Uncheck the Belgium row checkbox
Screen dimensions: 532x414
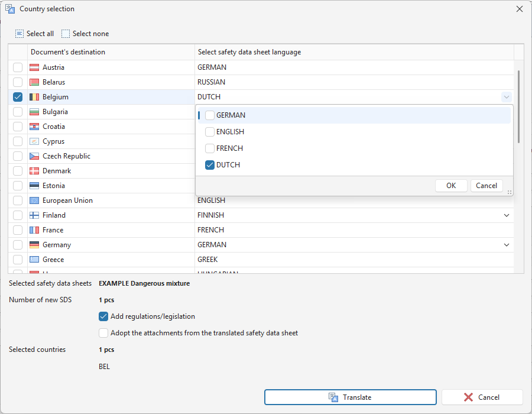pyautogui.click(x=18, y=97)
